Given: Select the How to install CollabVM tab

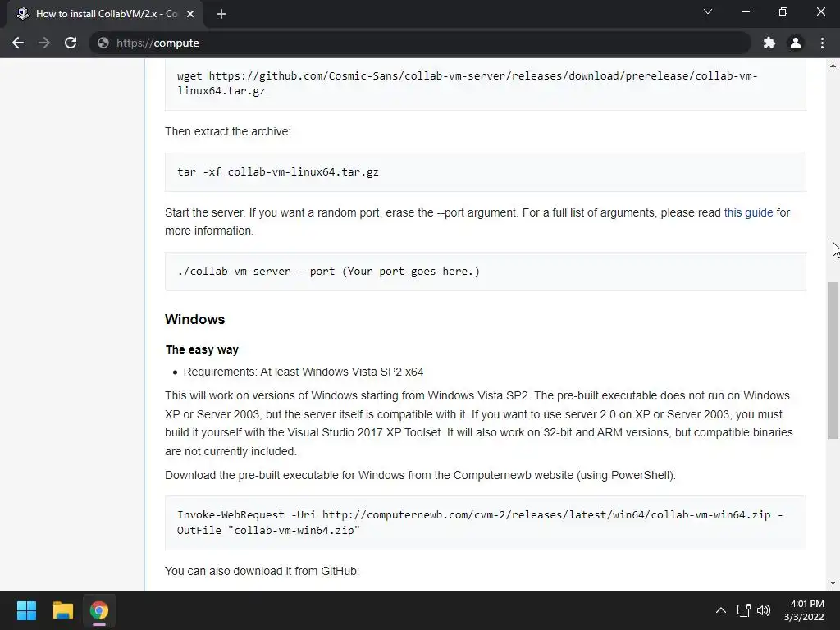Looking at the screenshot, I should click(105, 14).
